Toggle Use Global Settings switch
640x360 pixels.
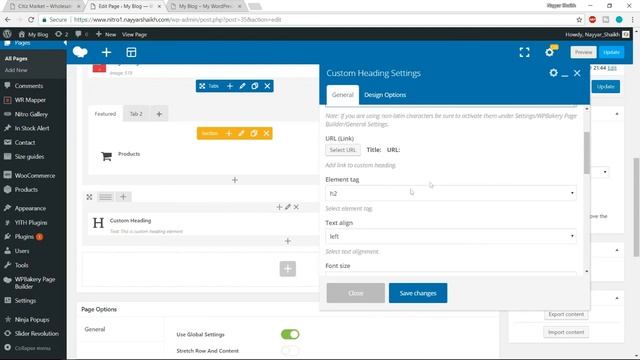coord(290,334)
